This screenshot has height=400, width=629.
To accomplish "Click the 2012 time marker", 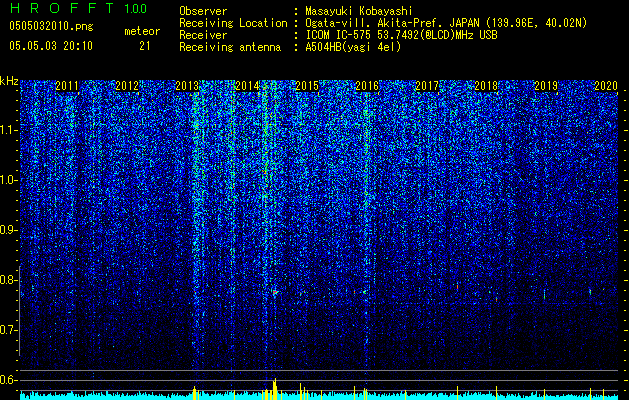I will [127, 85].
